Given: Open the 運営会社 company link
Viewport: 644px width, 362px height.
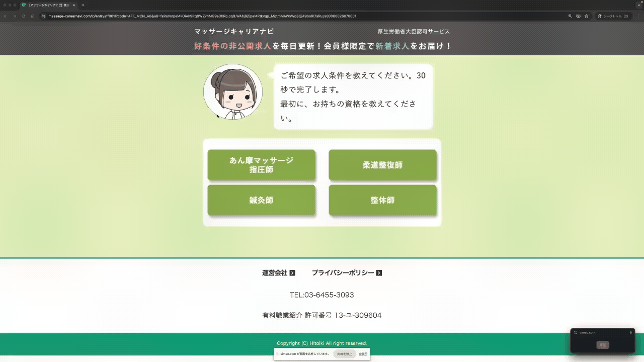Looking at the screenshot, I should (x=274, y=273).
